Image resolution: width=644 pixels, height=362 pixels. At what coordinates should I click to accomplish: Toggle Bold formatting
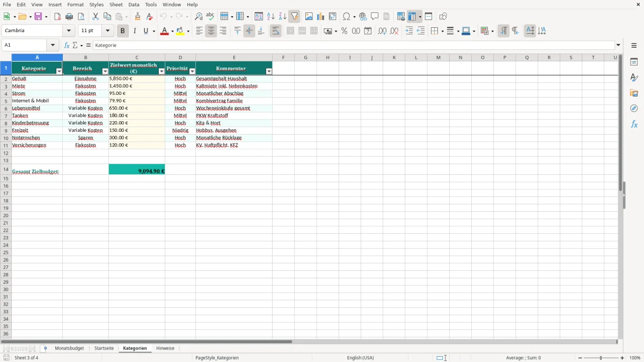[x=122, y=31]
